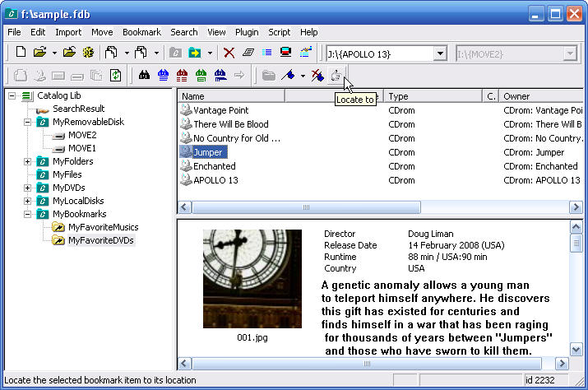
Task: Click the red X delete icon
Action: click(x=229, y=53)
